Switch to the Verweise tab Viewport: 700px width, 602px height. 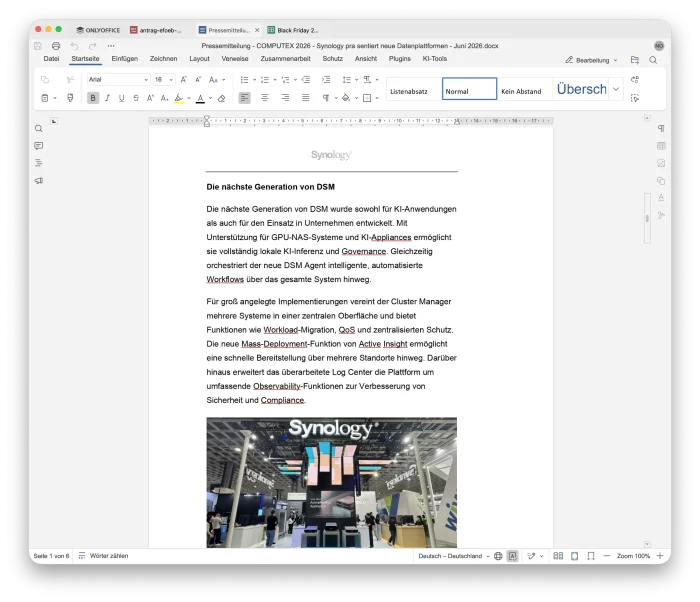pos(235,59)
